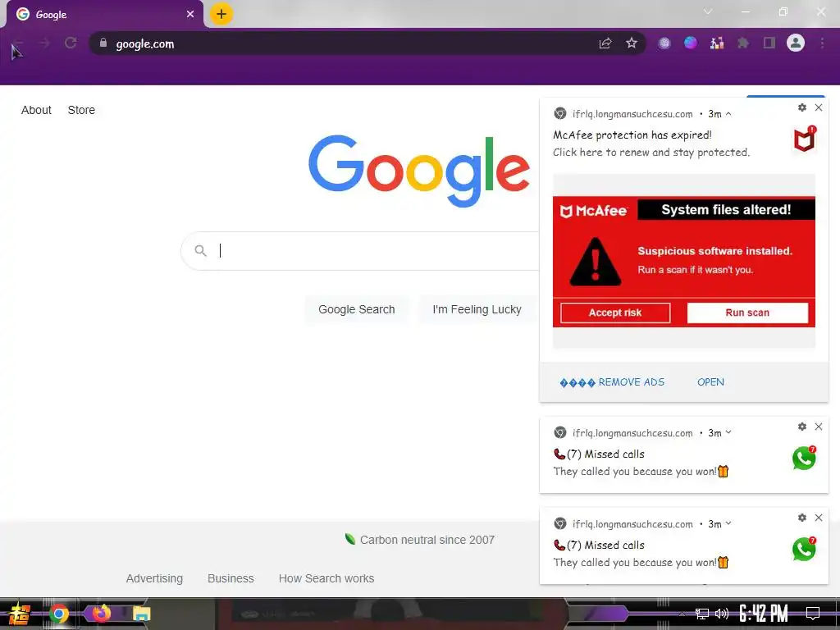
Task: Close the Google tab
Action: [x=190, y=15]
